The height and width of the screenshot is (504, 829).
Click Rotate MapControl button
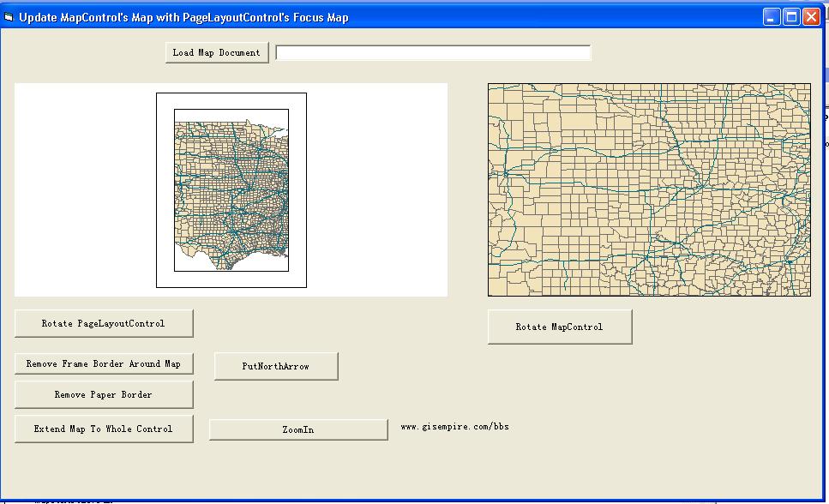click(x=559, y=327)
